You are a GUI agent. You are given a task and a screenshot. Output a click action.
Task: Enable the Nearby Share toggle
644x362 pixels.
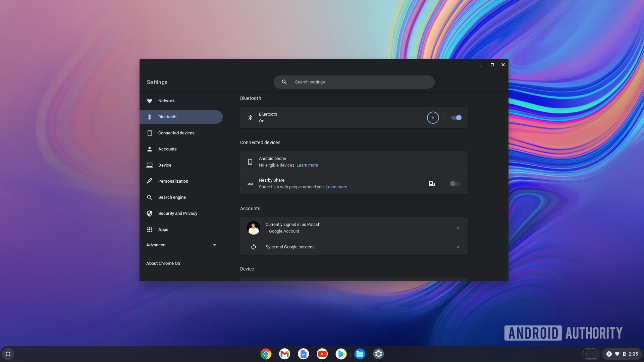[x=455, y=184]
